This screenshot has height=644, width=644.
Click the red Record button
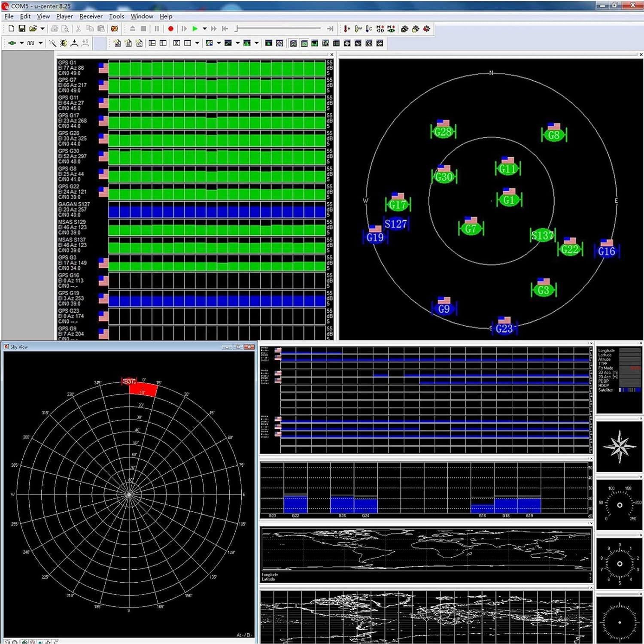pos(170,29)
